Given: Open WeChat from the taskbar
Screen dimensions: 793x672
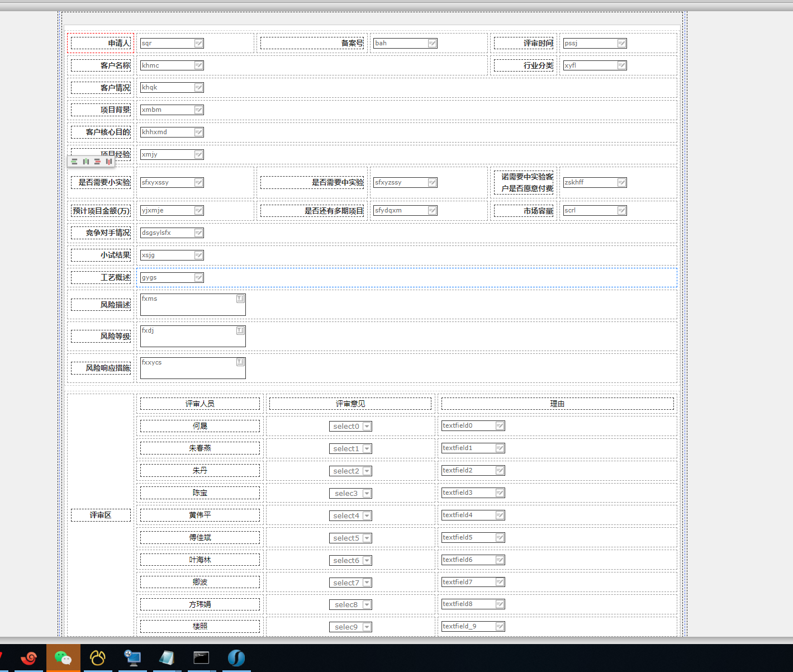Looking at the screenshot, I should coord(63,658).
